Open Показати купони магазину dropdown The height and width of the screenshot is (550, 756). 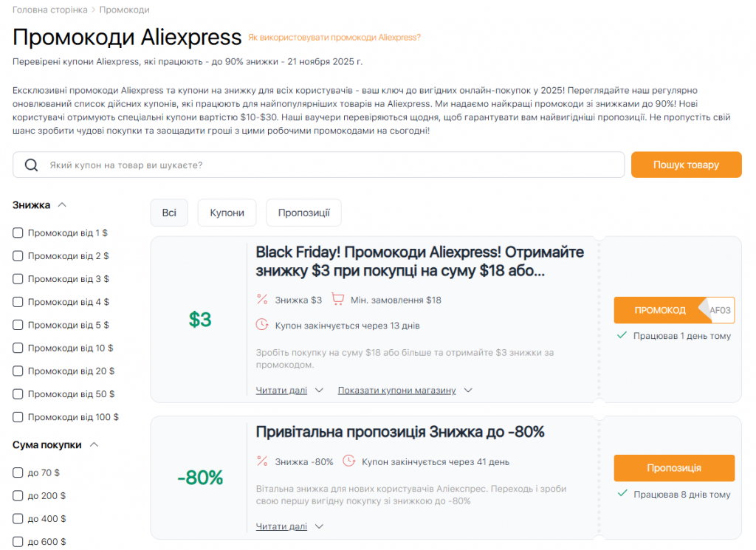(396, 390)
